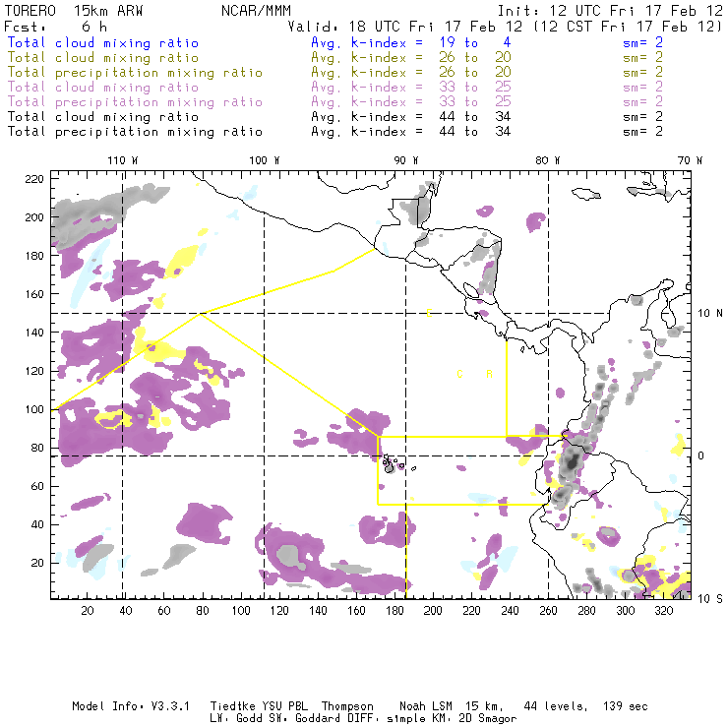Click the purple "Total cloud mixing ratio" legend line
This screenshot has width=728, height=728.
pyautogui.click(x=103, y=88)
